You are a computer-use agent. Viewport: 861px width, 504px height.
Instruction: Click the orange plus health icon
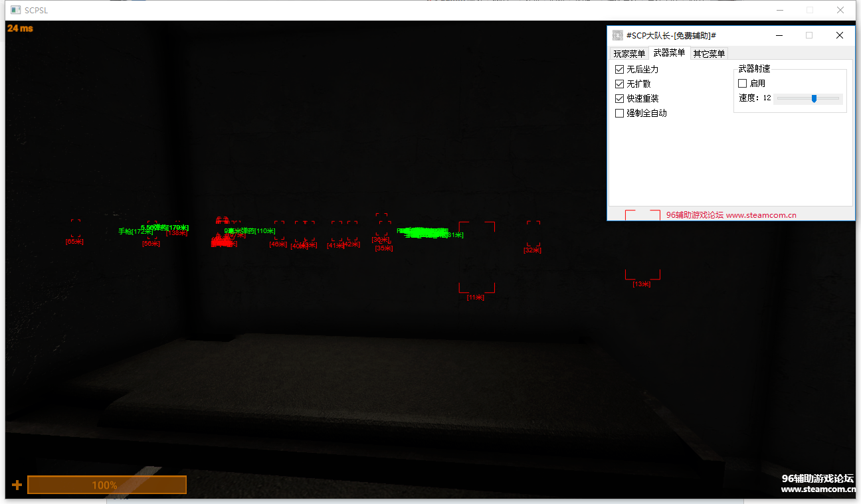click(17, 485)
